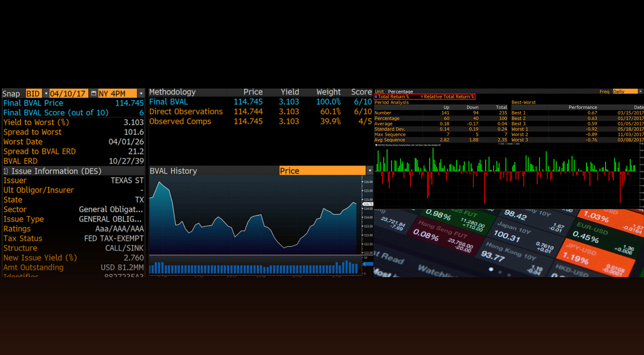
Task: Click the Final BVAL Score (out of 10) label
Action: point(56,113)
